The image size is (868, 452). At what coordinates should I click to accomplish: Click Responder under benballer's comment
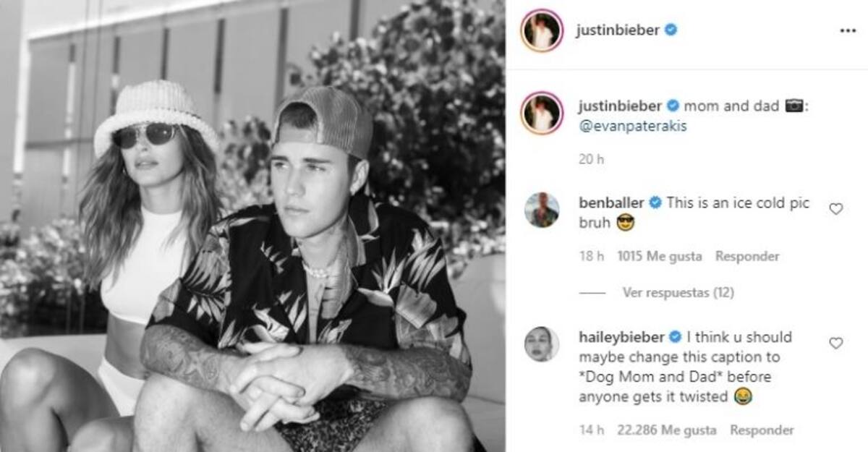point(747,256)
